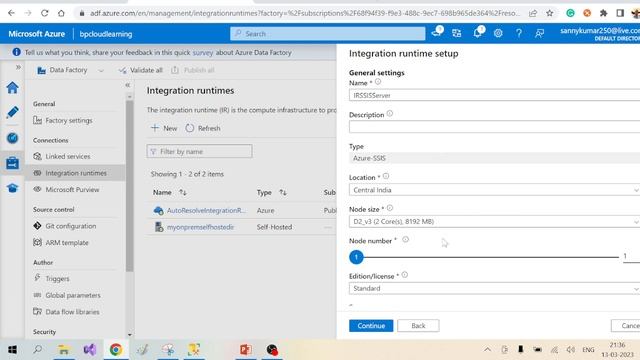640x360 pixels.
Task: Open Triggers page
Action: (x=57, y=278)
